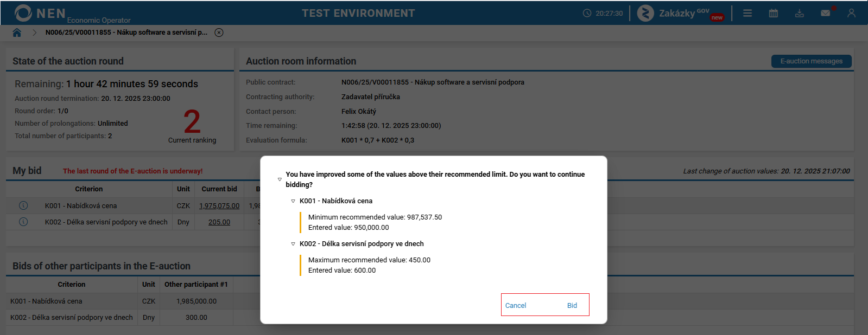
Task: Click the Number of prolongations: Unlimited text
Action: click(x=71, y=124)
